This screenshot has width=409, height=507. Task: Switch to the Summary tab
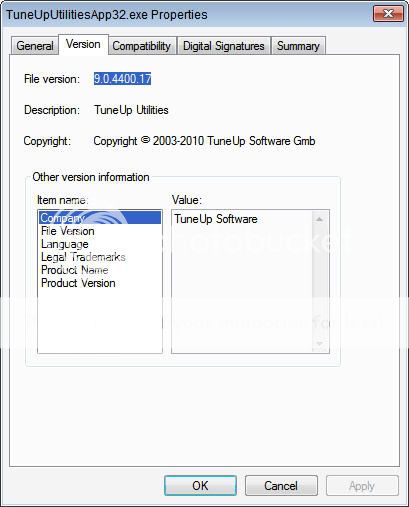(298, 46)
